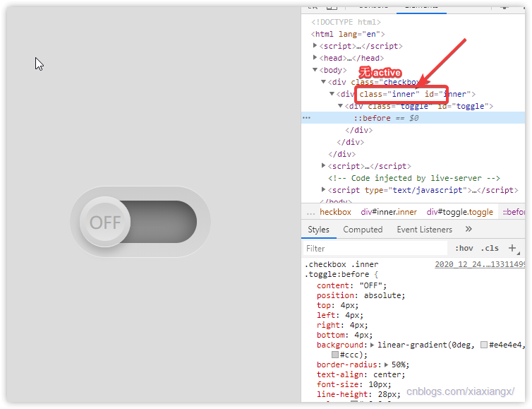Image resolution: width=532 pixels, height=409 pixels.
Task: Expand the background shorthand property
Action: pyautogui.click(x=373, y=345)
